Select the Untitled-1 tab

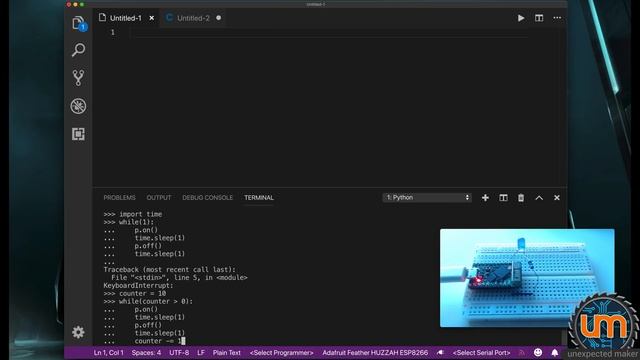coord(125,18)
